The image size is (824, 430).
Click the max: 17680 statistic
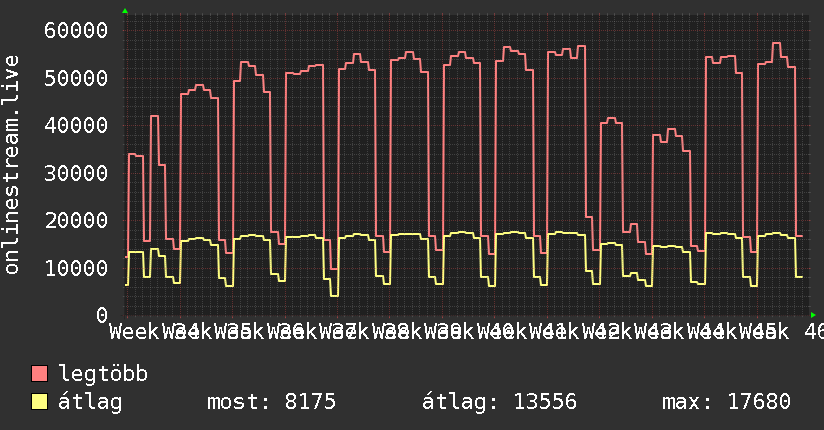pos(726,402)
